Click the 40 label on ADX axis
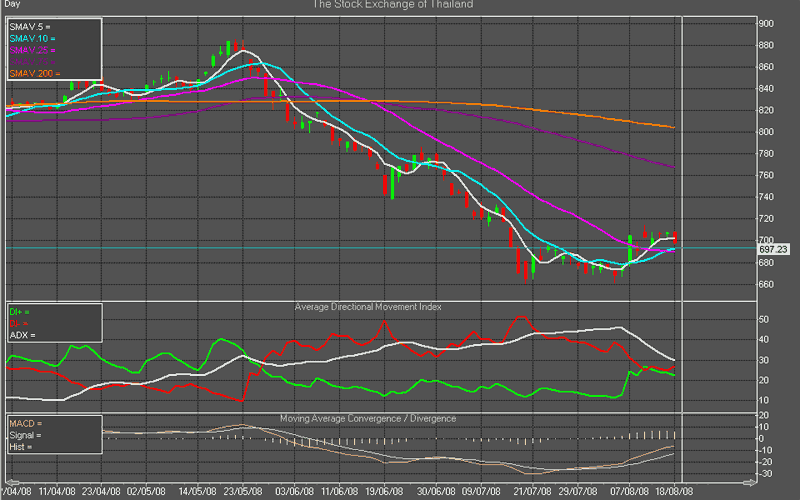This screenshot has height=500, width=800. coord(764,340)
